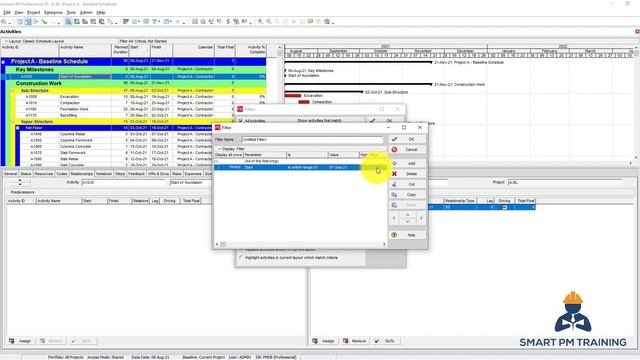Switch to the Steps details tab
Viewport: 640px width, 360px height.
pos(120,174)
